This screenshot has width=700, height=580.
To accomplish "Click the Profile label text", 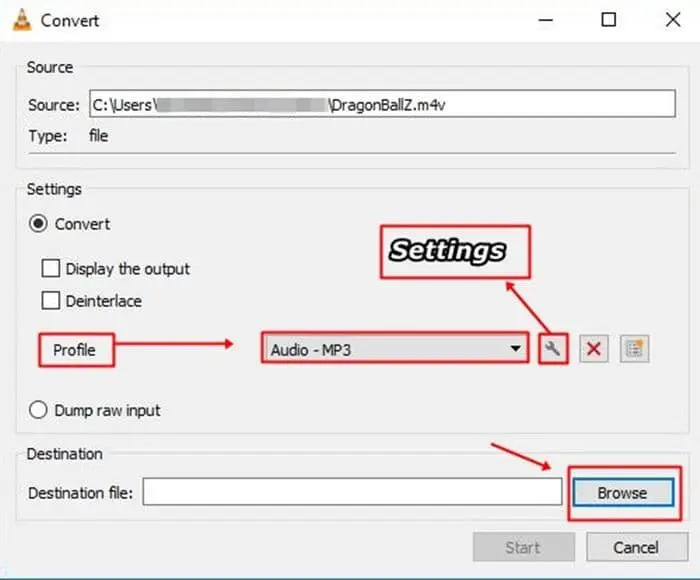I will tap(74, 350).
